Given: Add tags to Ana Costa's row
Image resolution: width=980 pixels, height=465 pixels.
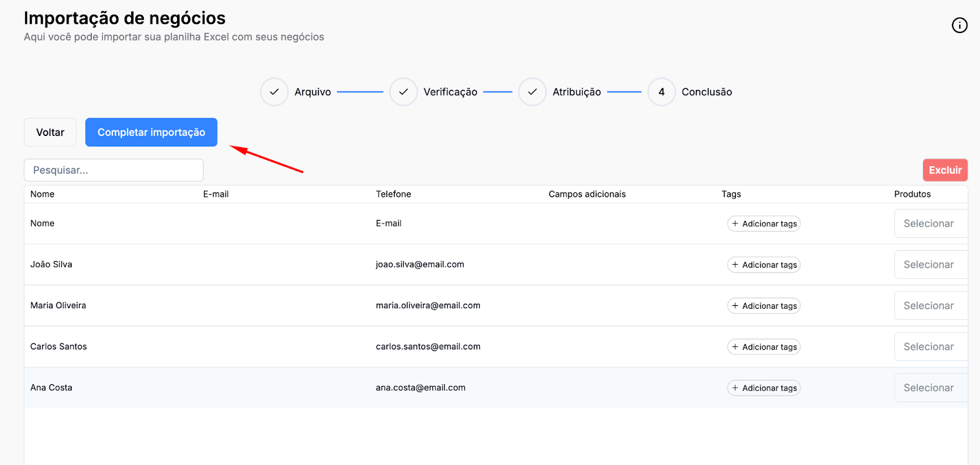Looking at the screenshot, I should [x=764, y=388].
